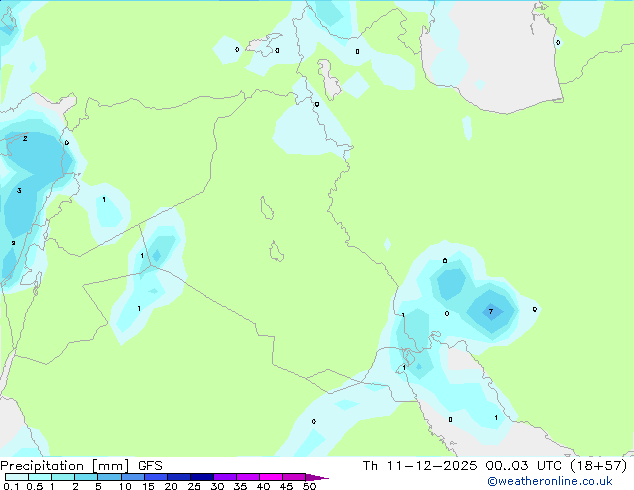Pick the 10 to 15 mm legend swatch
Screen dimensions: 634x490
(x=132, y=477)
